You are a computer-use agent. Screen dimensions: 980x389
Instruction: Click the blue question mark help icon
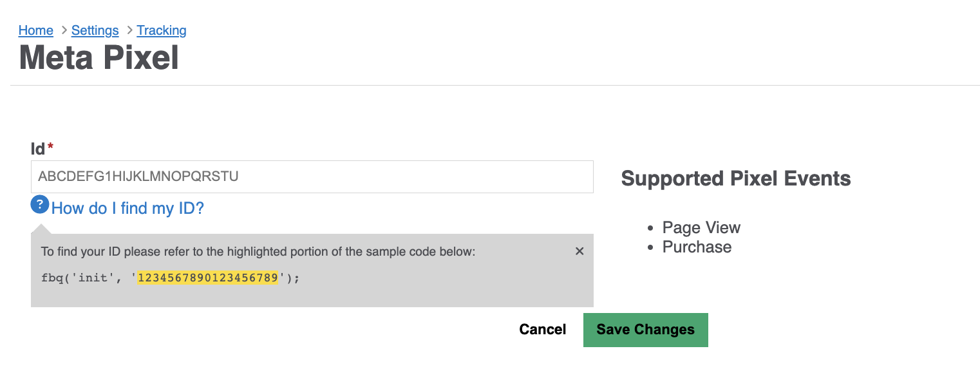pos(40,205)
